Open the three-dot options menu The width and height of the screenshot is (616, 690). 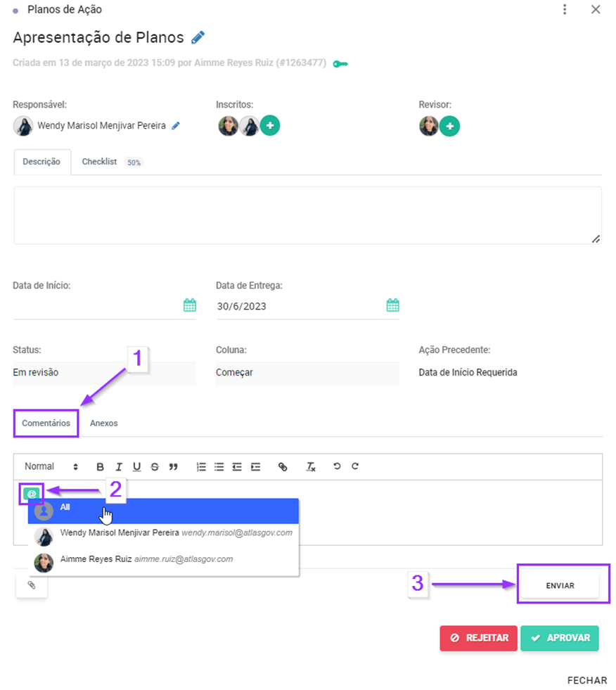pos(565,9)
